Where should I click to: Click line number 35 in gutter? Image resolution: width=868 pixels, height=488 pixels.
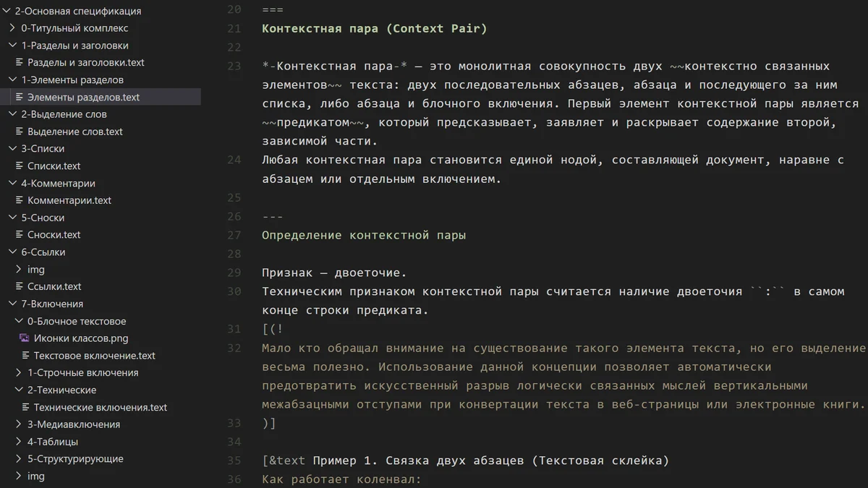pos(234,461)
